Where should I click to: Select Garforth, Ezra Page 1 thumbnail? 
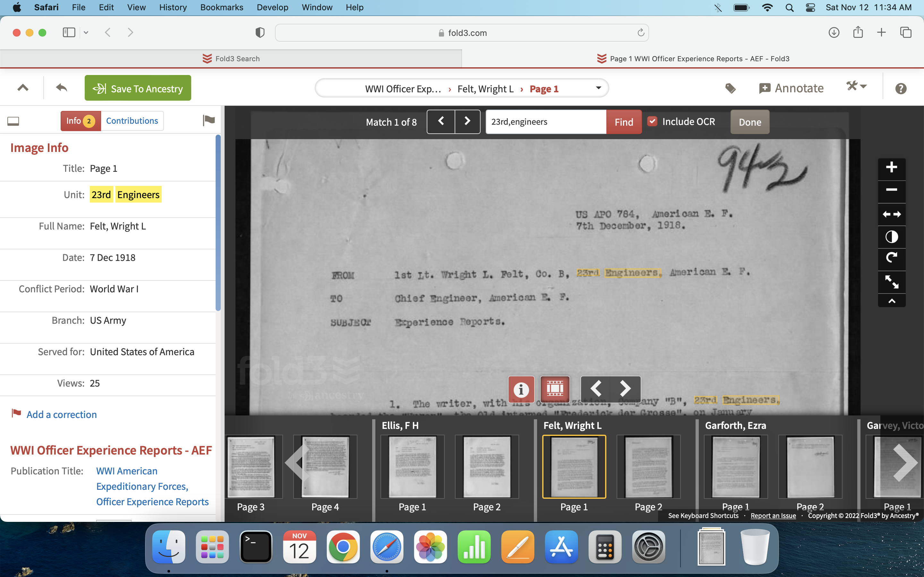(x=735, y=467)
